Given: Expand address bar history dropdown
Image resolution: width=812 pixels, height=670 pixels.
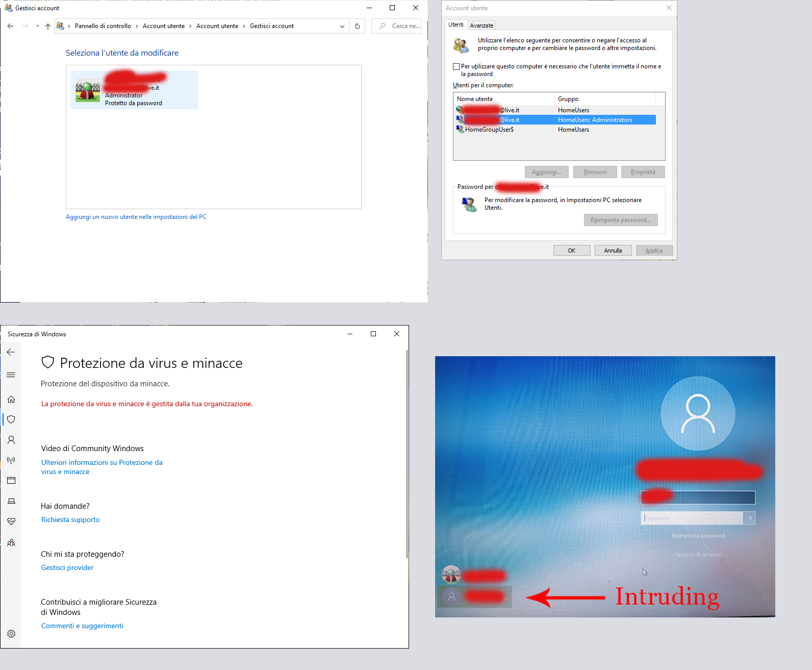Looking at the screenshot, I should (342, 26).
